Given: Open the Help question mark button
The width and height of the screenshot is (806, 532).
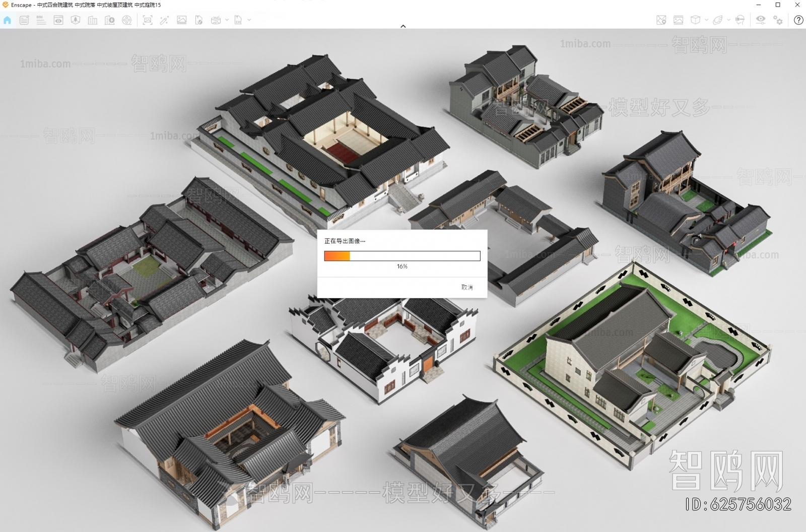Looking at the screenshot, I should [x=798, y=20].
